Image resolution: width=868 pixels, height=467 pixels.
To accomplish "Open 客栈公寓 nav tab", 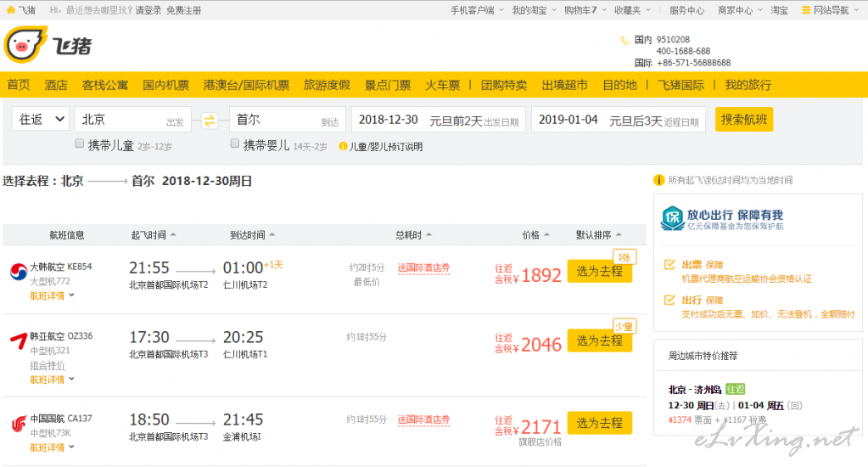I will pyautogui.click(x=105, y=85).
